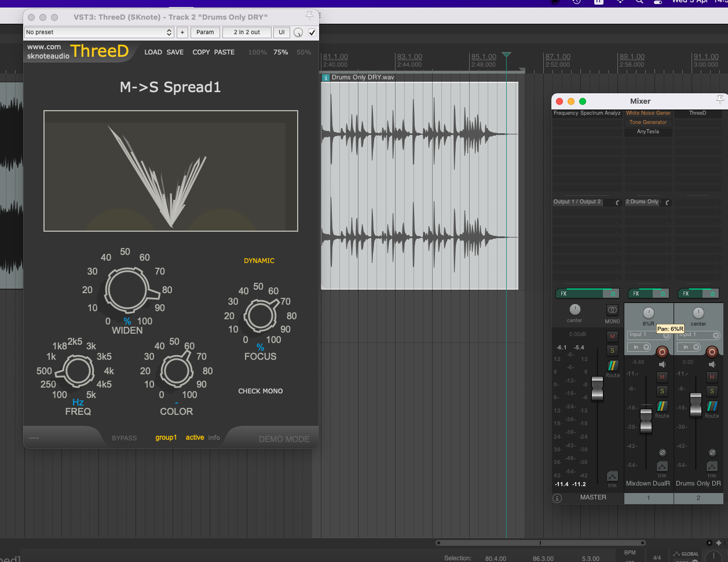Click the MASTER track info icon
Viewport: 728px width, 562px height.
pyautogui.click(x=557, y=498)
